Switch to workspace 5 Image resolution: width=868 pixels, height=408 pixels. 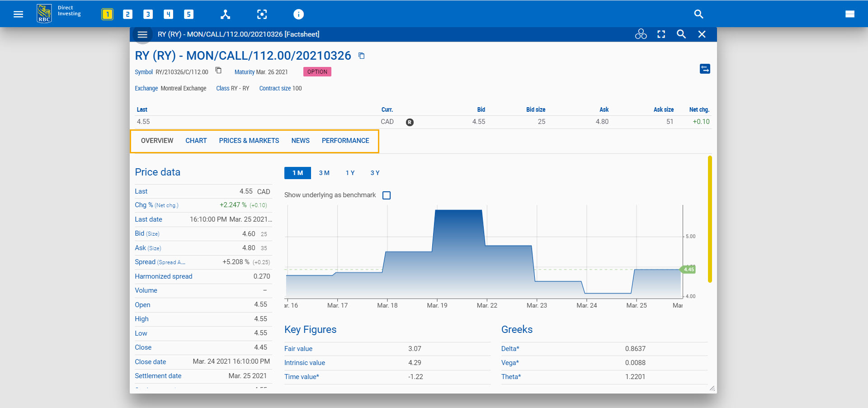189,14
